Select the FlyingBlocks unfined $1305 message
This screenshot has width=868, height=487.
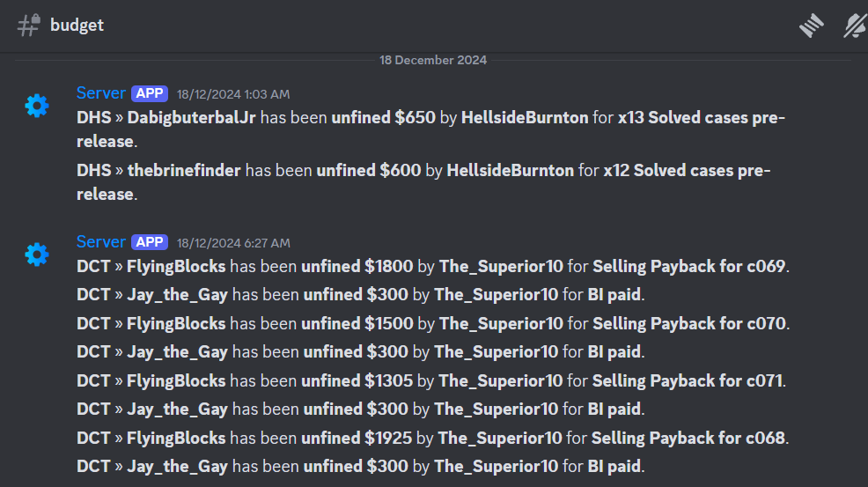tap(431, 381)
